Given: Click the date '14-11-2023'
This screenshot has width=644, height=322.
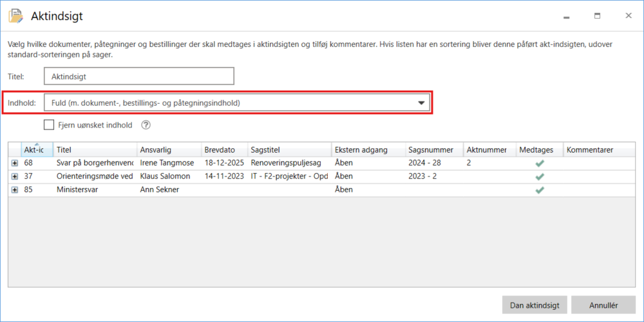Looking at the screenshot, I should pos(225,176).
